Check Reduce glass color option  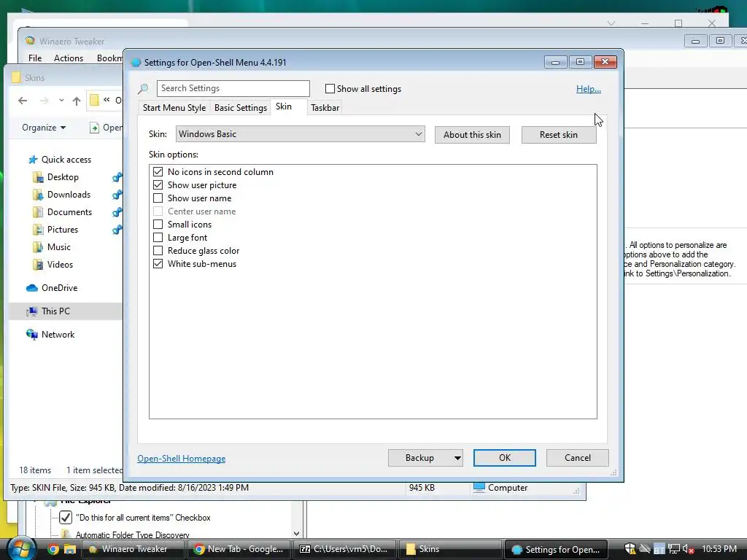coord(158,251)
